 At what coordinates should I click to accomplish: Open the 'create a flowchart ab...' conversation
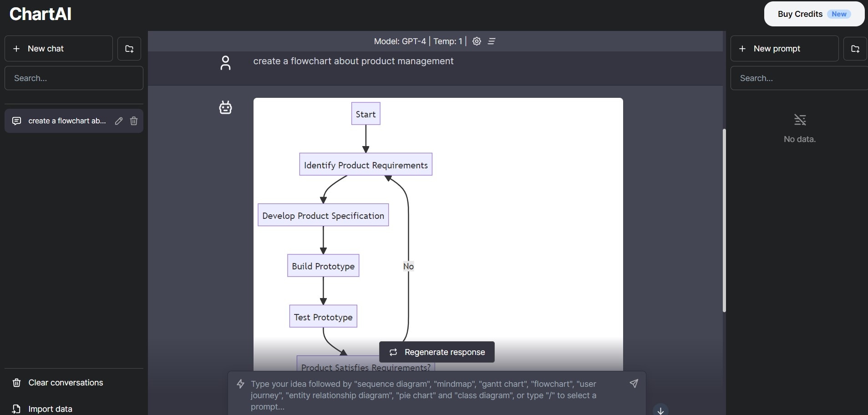tap(67, 121)
